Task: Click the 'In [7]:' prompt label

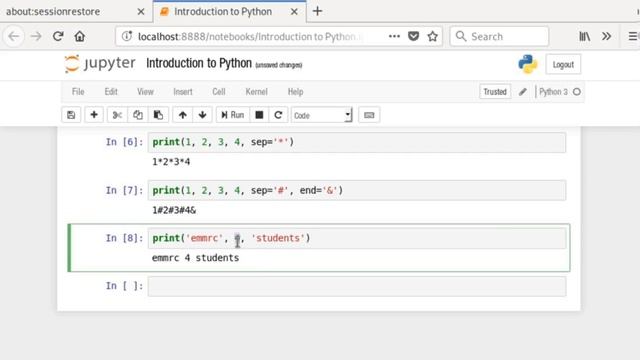Action: 124,190
